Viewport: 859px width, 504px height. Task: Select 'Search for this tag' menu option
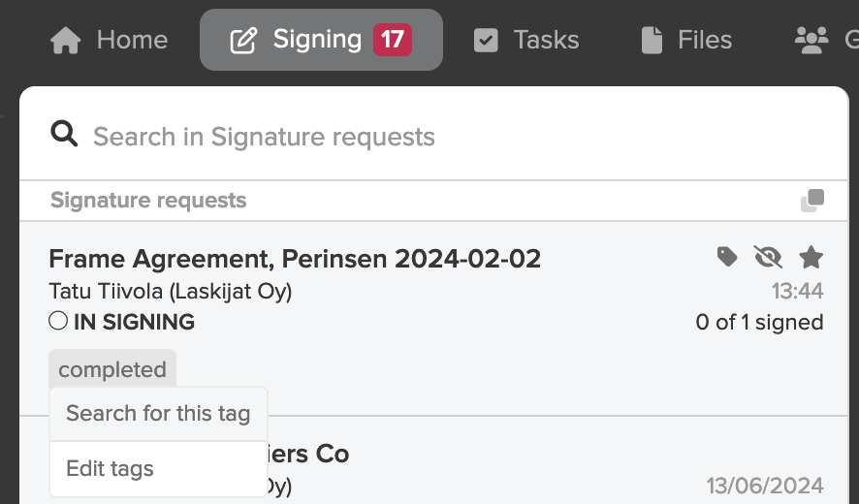click(x=158, y=414)
